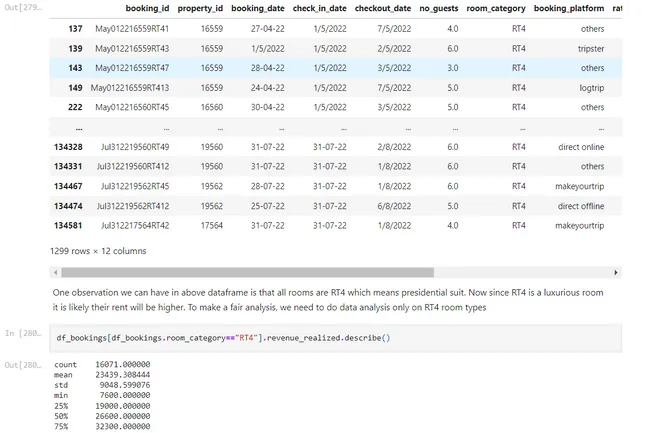This screenshot has height=433, width=650.
Task: Click the In [280 cell prompt
Action: point(23,333)
